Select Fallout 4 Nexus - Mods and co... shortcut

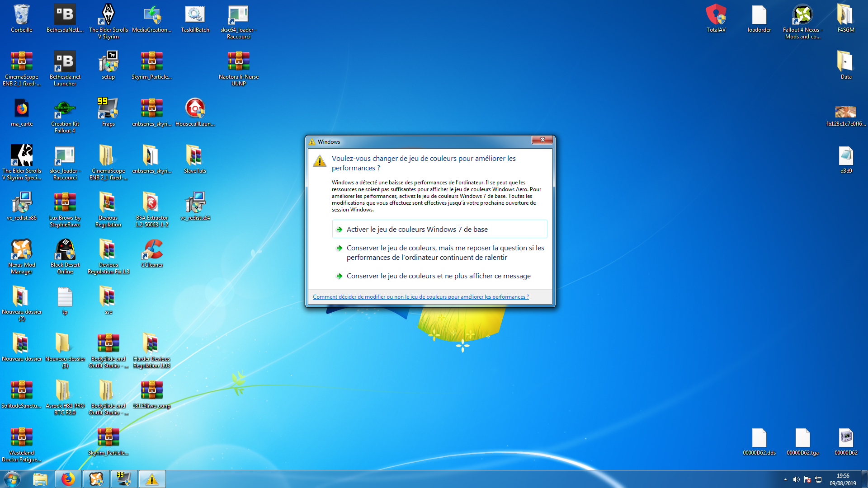click(803, 21)
